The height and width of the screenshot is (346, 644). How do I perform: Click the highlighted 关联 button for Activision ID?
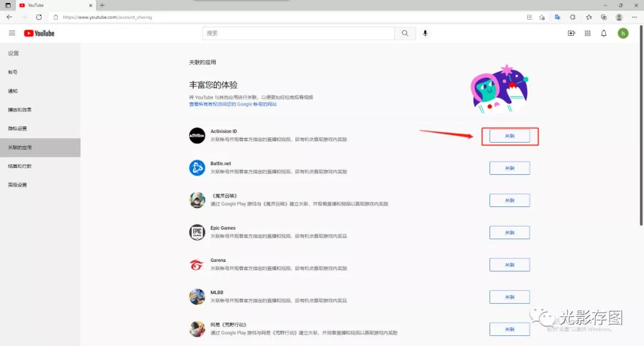coord(510,135)
